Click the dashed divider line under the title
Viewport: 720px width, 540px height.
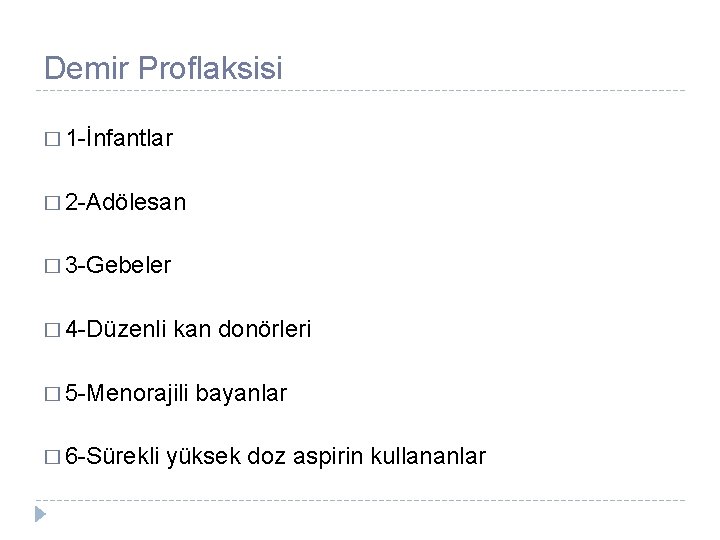[360, 91]
